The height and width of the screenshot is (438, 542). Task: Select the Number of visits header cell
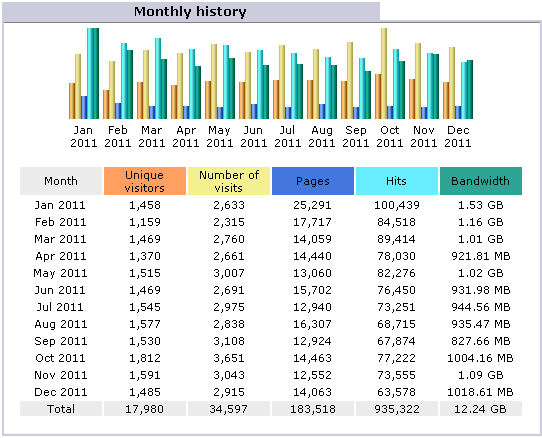(229, 181)
